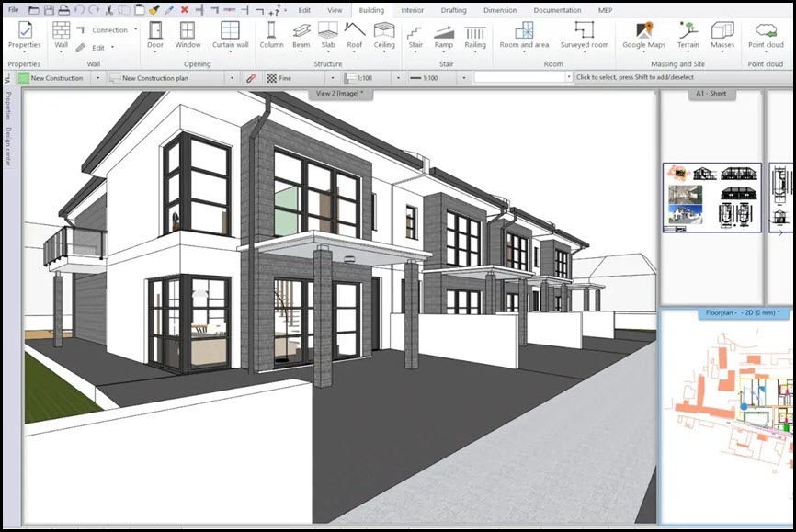Open the Properties side panel tab

click(x=8, y=106)
